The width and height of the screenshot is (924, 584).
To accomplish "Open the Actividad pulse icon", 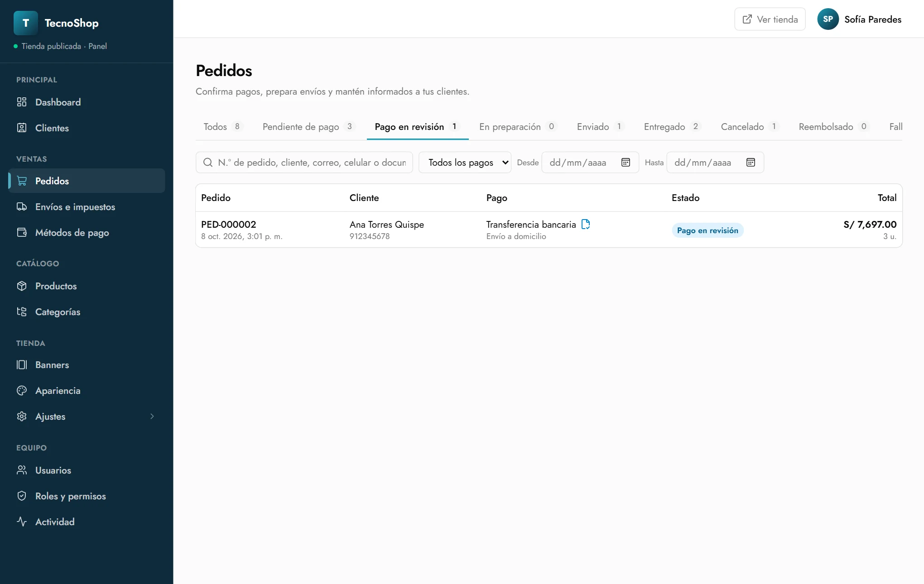I will (x=22, y=522).
